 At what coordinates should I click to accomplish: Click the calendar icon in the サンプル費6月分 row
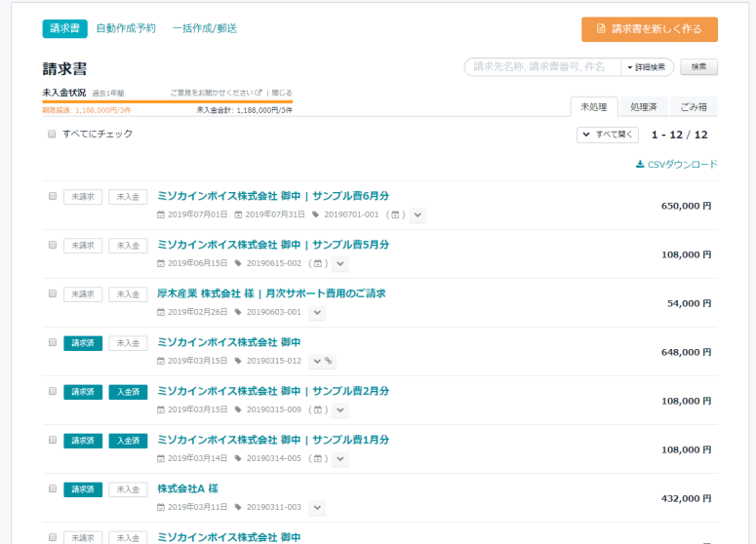(395, 214)
